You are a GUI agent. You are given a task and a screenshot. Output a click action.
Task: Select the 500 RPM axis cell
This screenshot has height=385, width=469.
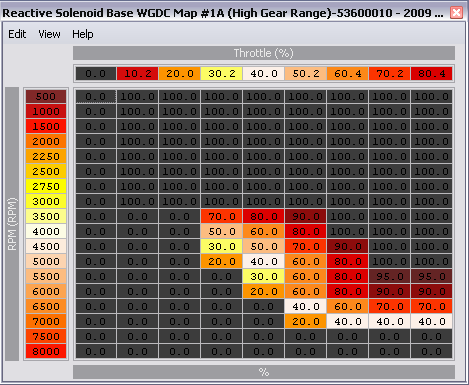click(46, 97)
